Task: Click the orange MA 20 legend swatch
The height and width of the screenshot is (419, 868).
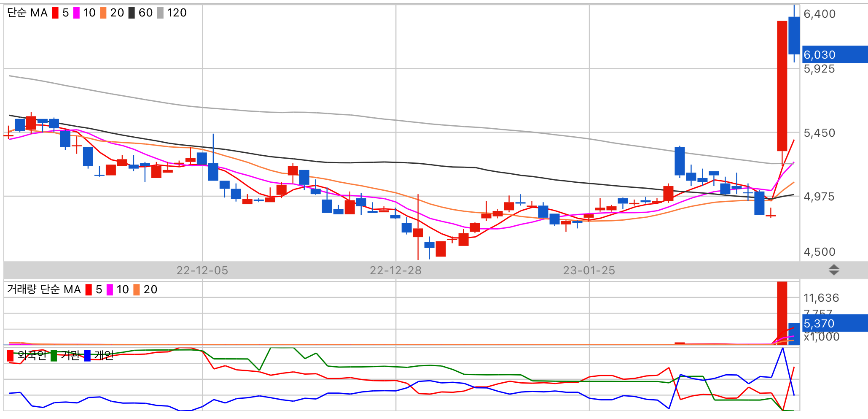Action: (x=103, y=13)
